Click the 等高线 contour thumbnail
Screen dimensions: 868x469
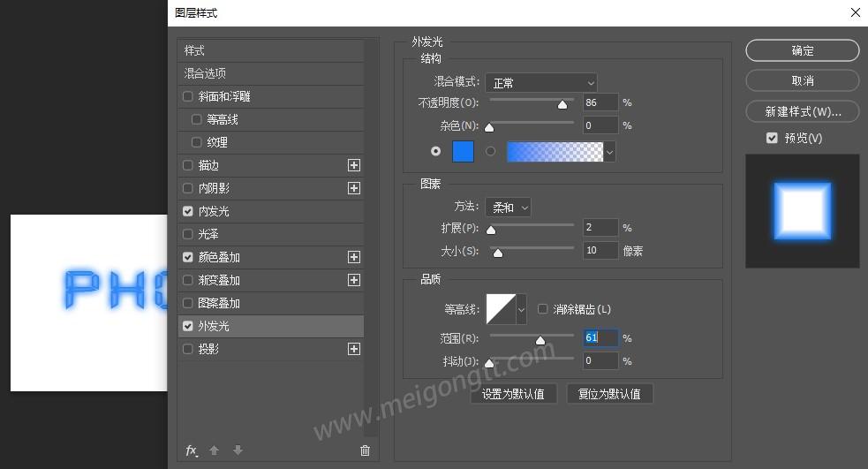501,309
